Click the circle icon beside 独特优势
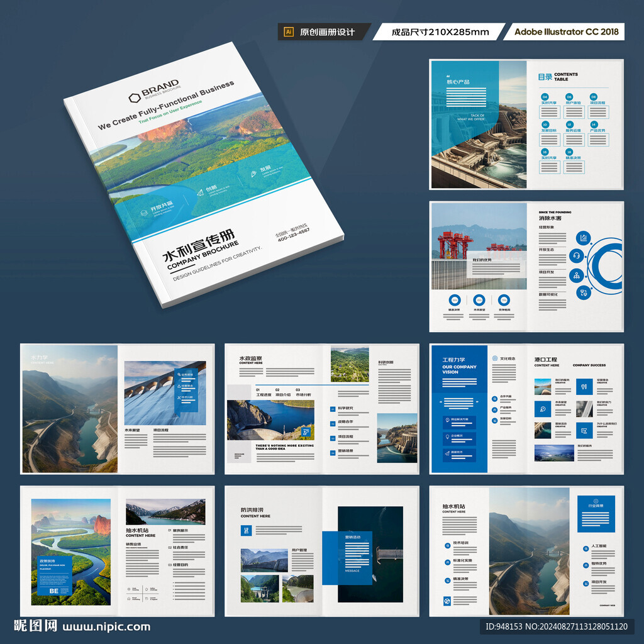This screenshot has height=644, width=644. click(x=586, y=565)
